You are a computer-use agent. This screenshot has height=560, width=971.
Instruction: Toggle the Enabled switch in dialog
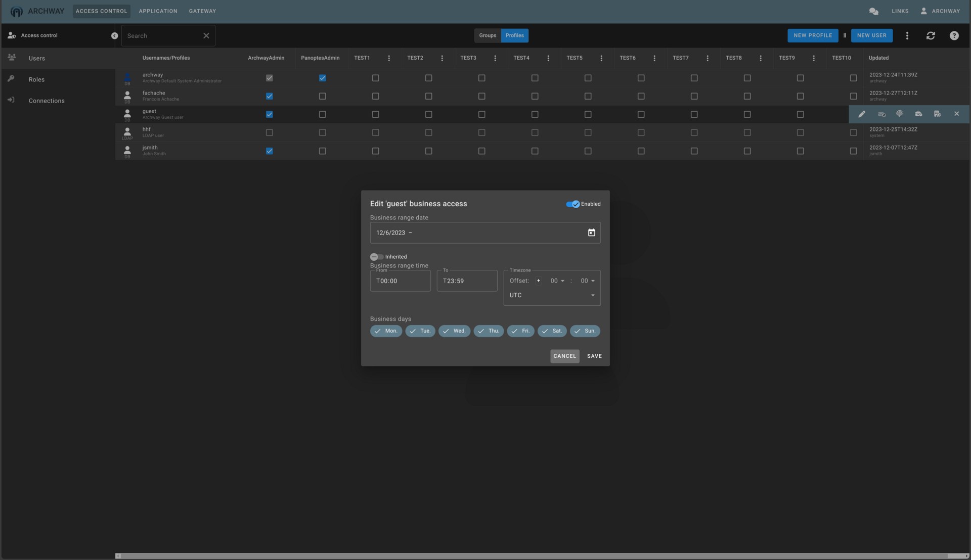pos(572,204)
